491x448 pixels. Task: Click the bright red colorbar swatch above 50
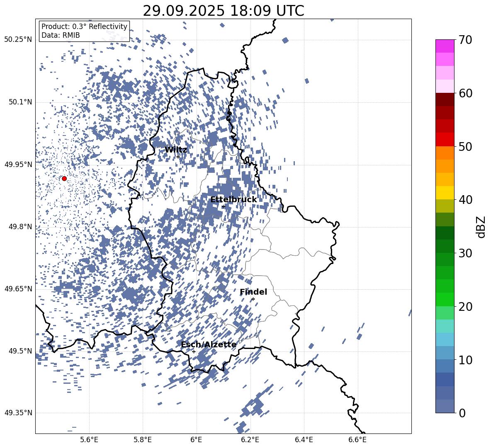pyautogui.click(x=445, y=140)
